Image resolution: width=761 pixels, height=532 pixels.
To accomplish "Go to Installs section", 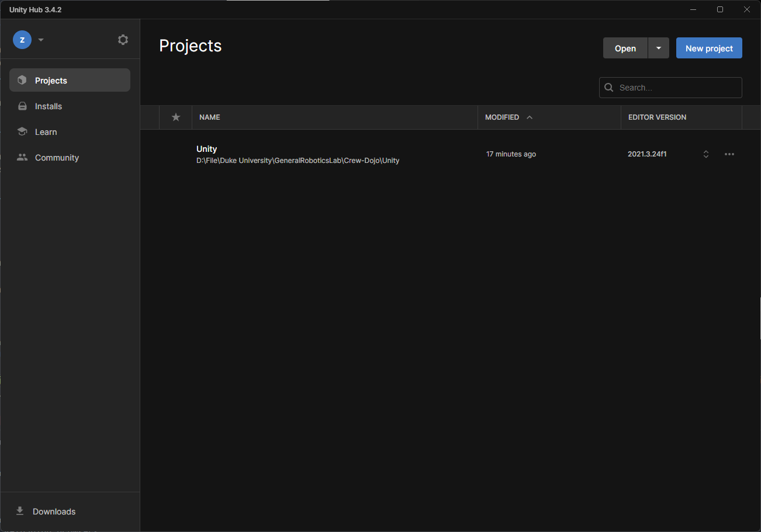I will pyautogui.click(x=70, y=106).
